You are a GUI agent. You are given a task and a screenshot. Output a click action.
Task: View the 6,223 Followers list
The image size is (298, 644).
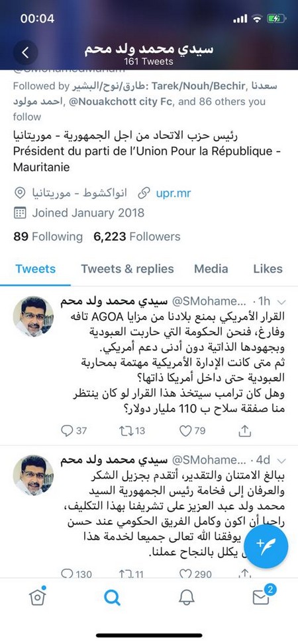(x=137, y=237)
